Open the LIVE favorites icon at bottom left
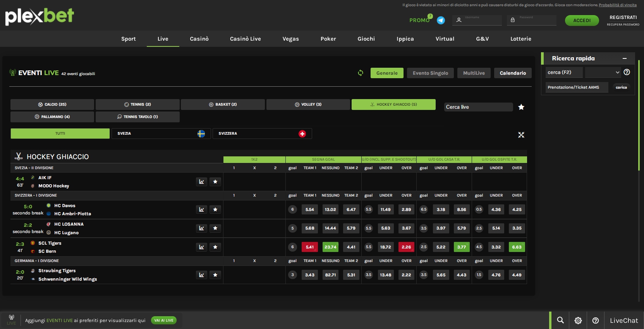 click(x=12, y=320)
